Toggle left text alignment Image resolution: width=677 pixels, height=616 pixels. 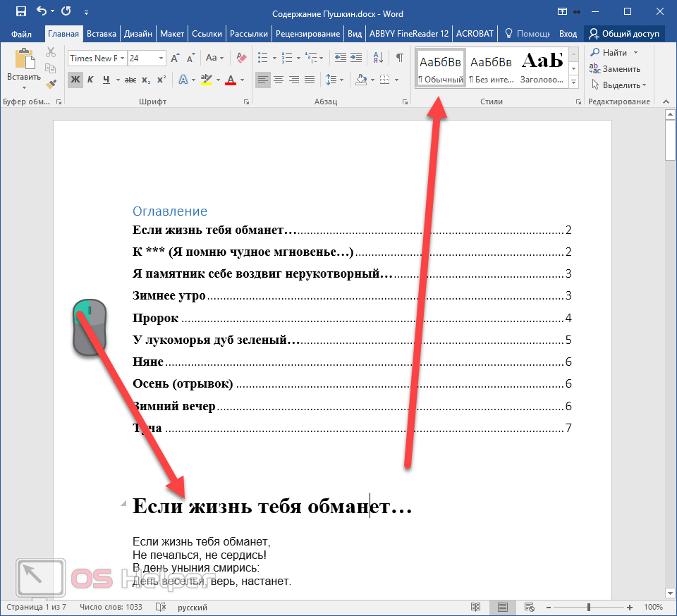[263, 80]
